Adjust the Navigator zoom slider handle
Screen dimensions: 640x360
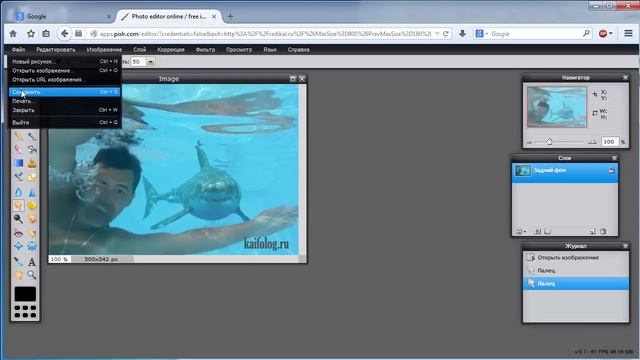point(549,142)
